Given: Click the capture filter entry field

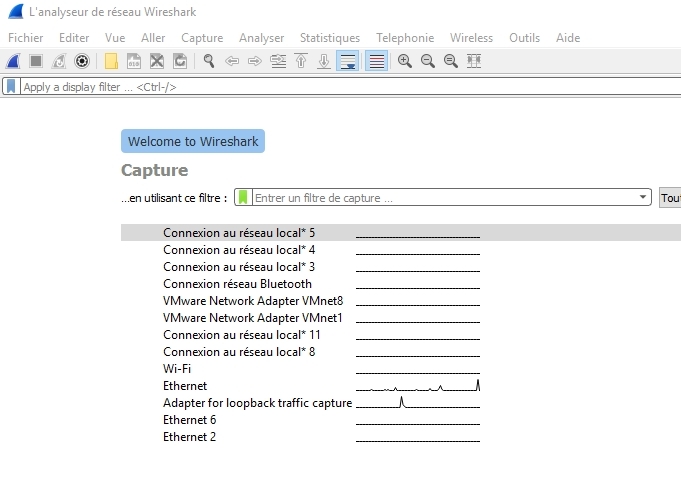Looking at the screenshot, I should coord(443,198).
